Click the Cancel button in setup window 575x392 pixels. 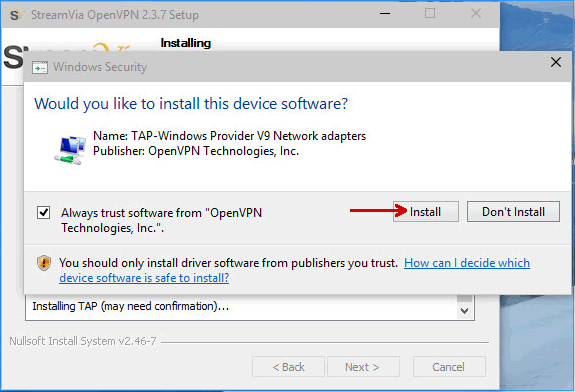[x=449, y=367]
